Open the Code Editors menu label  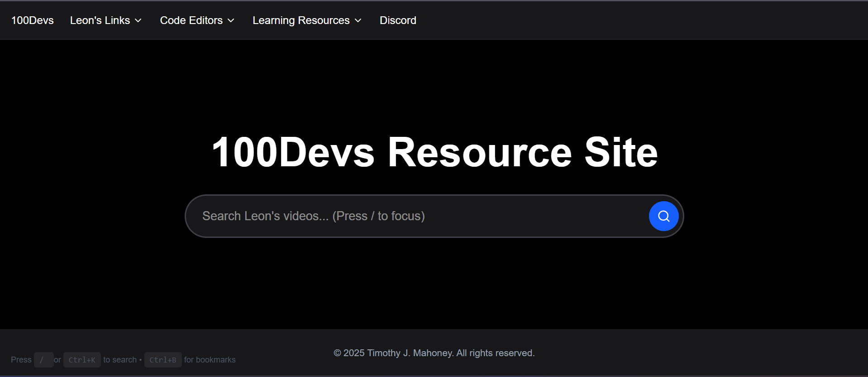(x=191, y=20)
